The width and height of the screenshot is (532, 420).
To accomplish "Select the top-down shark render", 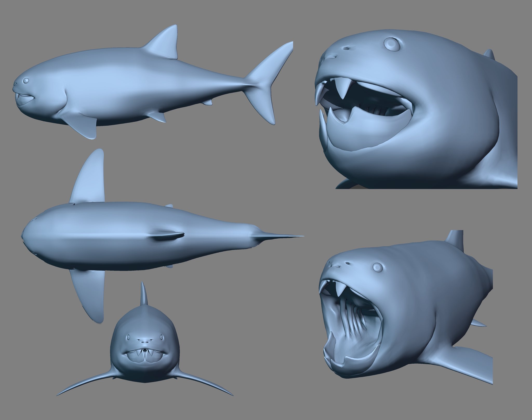I will click(162, 236).
